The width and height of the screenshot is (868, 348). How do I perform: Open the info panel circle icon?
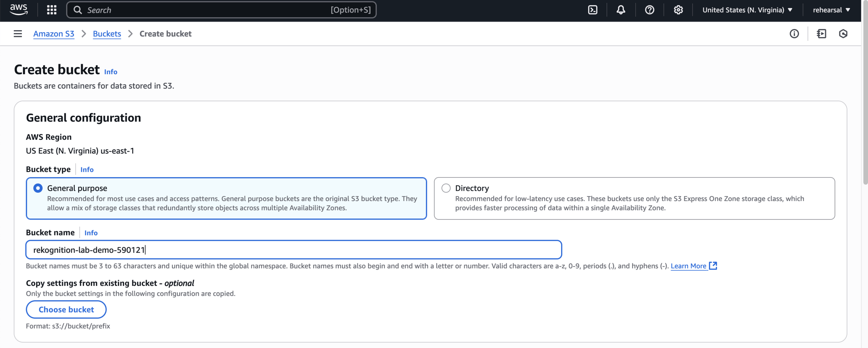point(794,34)
